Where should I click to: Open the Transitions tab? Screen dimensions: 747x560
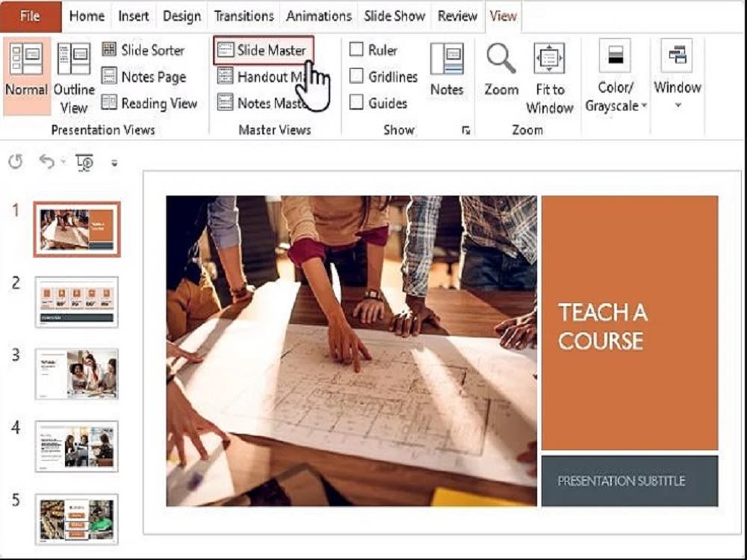click(x=244, y=16)
